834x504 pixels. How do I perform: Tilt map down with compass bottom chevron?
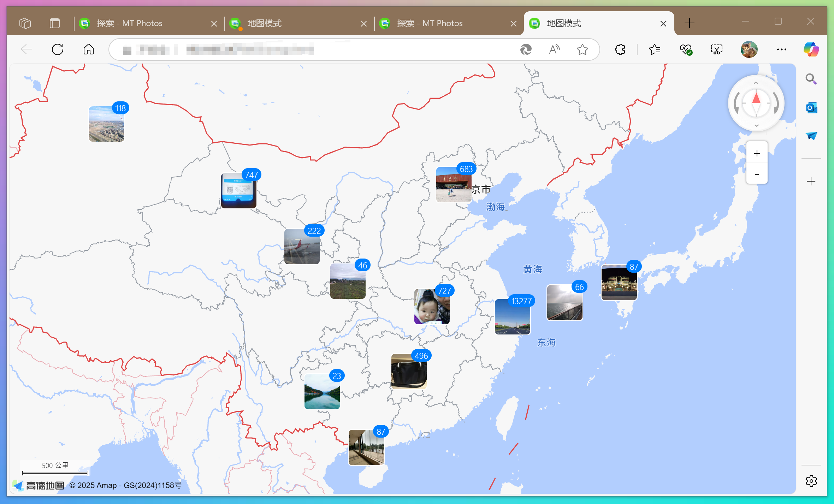(756, 125)
